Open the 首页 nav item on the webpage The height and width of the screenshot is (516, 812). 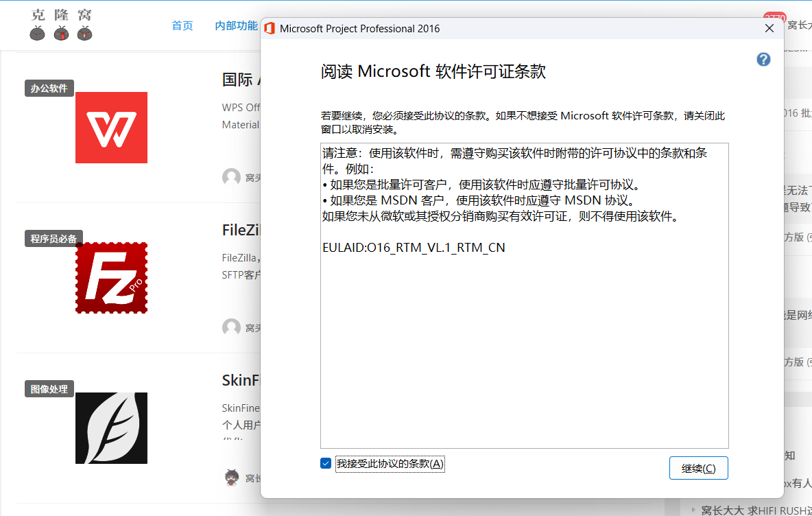click(x=182, y=25)
